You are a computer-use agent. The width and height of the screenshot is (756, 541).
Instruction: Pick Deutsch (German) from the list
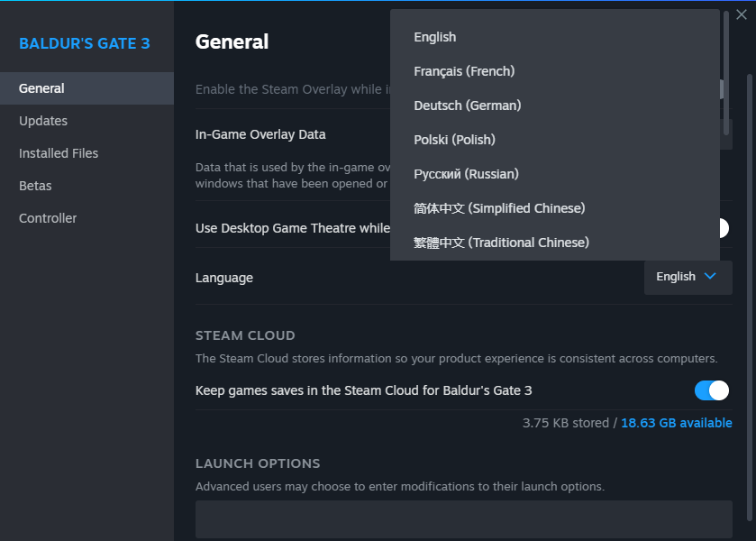(554, 105)
